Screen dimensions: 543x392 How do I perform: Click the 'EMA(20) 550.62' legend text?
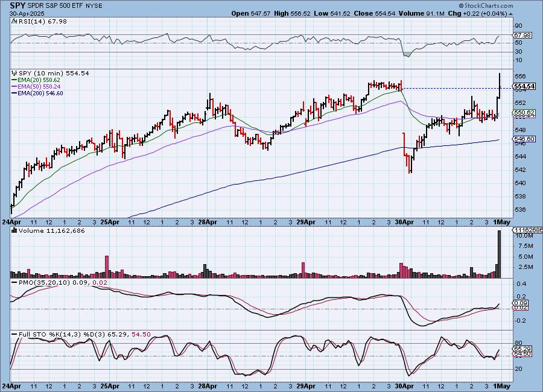tap(39, 80)
